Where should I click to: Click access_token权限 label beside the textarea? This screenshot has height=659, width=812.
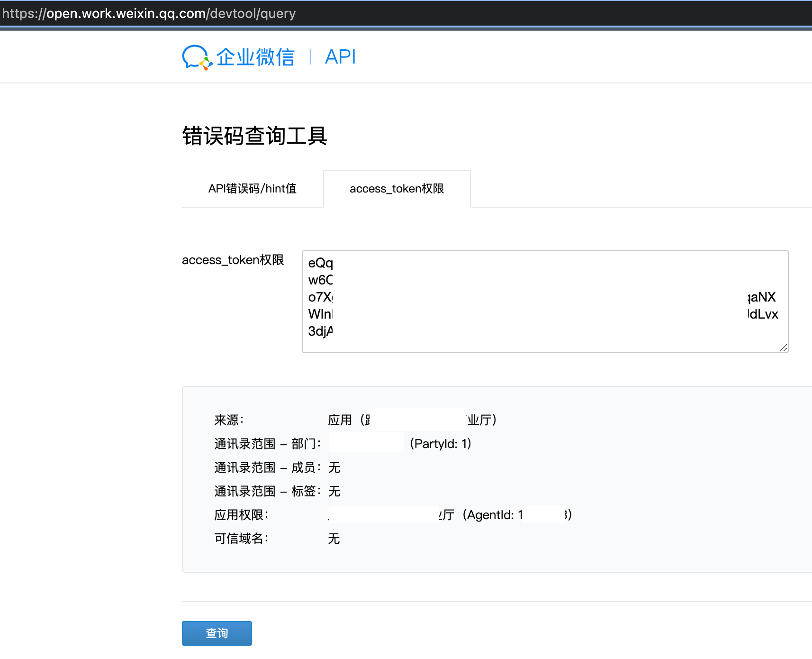[x=233, y=260]
